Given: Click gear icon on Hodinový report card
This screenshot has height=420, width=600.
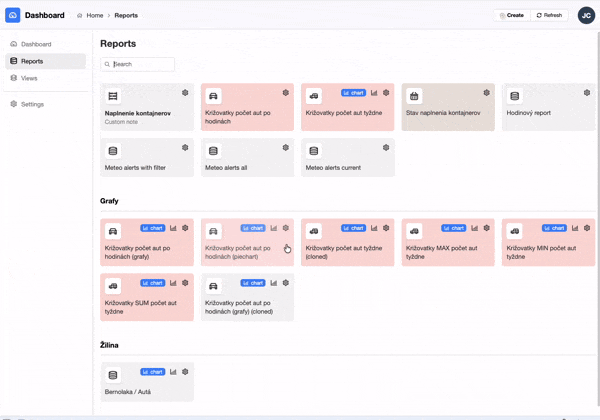Looking at the screenshot, I should coord(587,93).
